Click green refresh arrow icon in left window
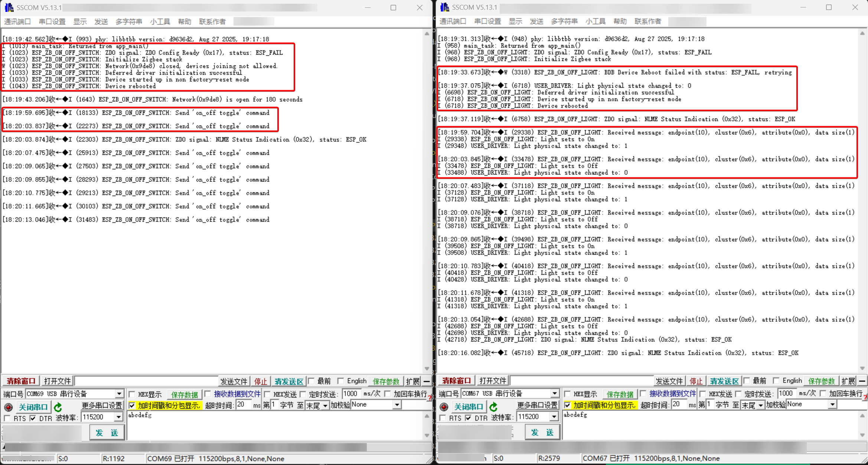Image resolution: width=868 pixels, height=465 pixels. [58, 407]
